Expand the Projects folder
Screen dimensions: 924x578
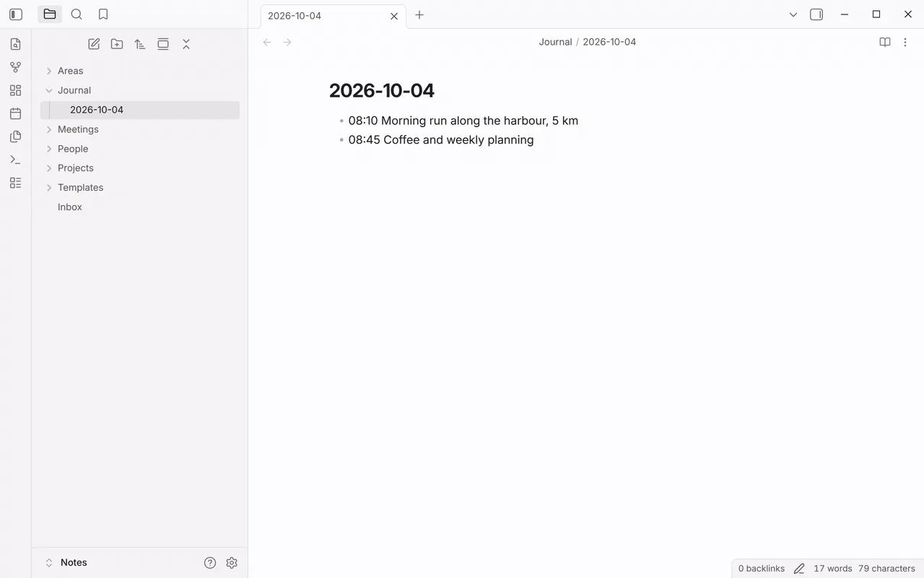tap(140, 168)
